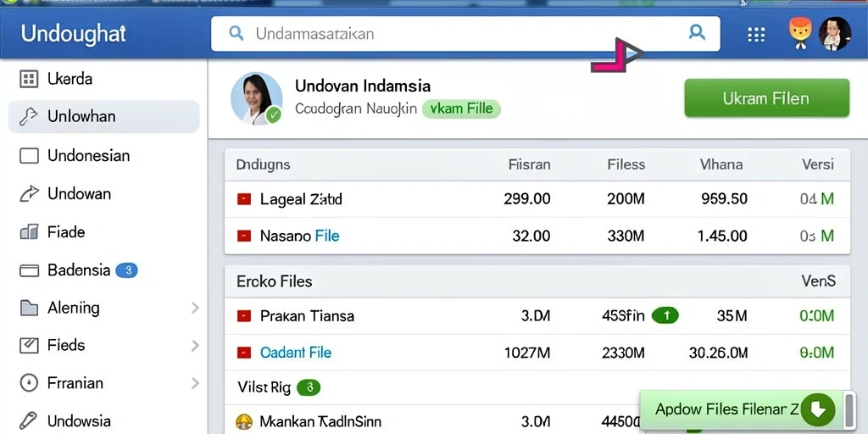Click the Dndugns column header

tap(263, 164)
